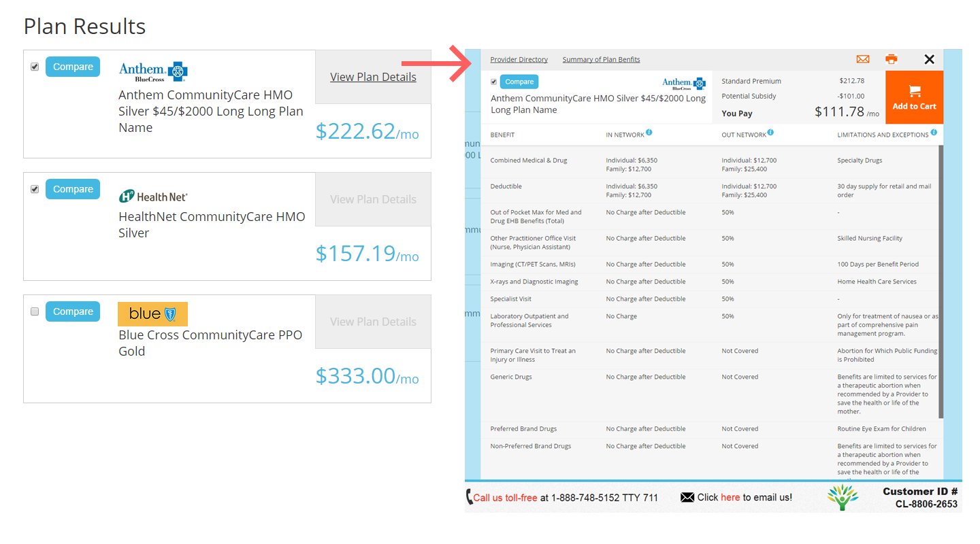Screen dimensions: 980x544
Task: Close the plan details panel
Action: point(930,59)
